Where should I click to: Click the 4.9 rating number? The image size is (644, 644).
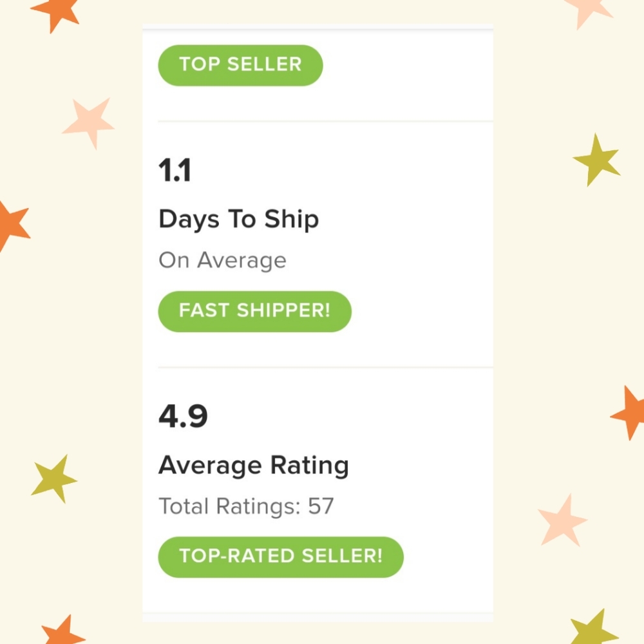coord(183,416)
